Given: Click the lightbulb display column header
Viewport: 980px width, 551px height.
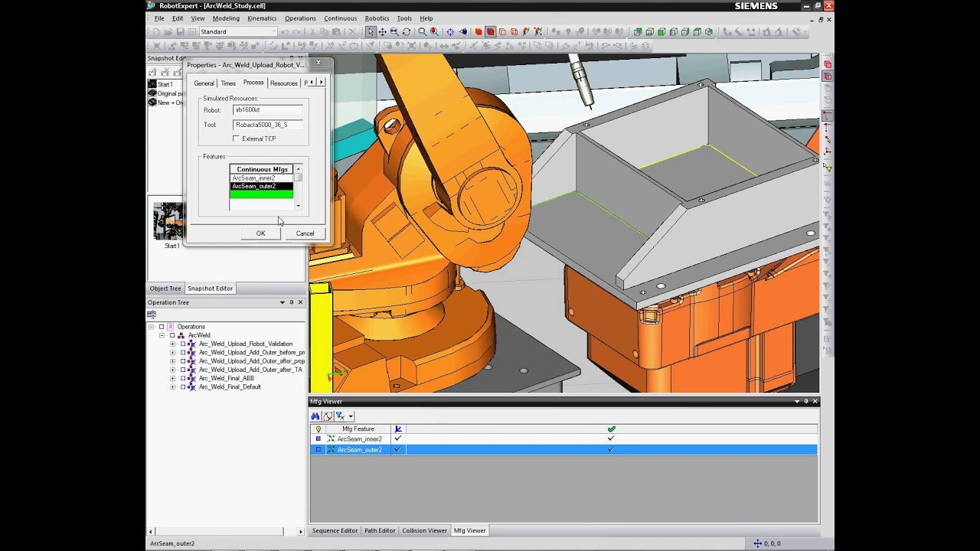Looking at the screenshot, I should coord(318,429).
